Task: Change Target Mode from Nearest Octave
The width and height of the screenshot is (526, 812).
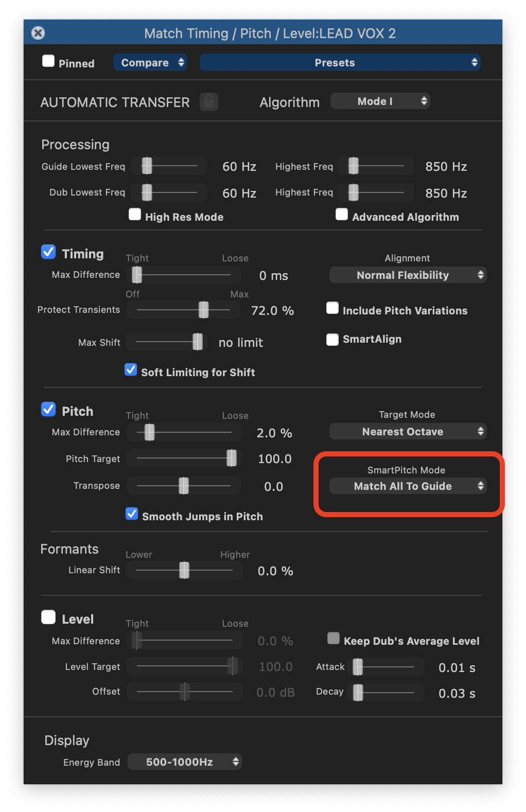Action: [407, 431]
